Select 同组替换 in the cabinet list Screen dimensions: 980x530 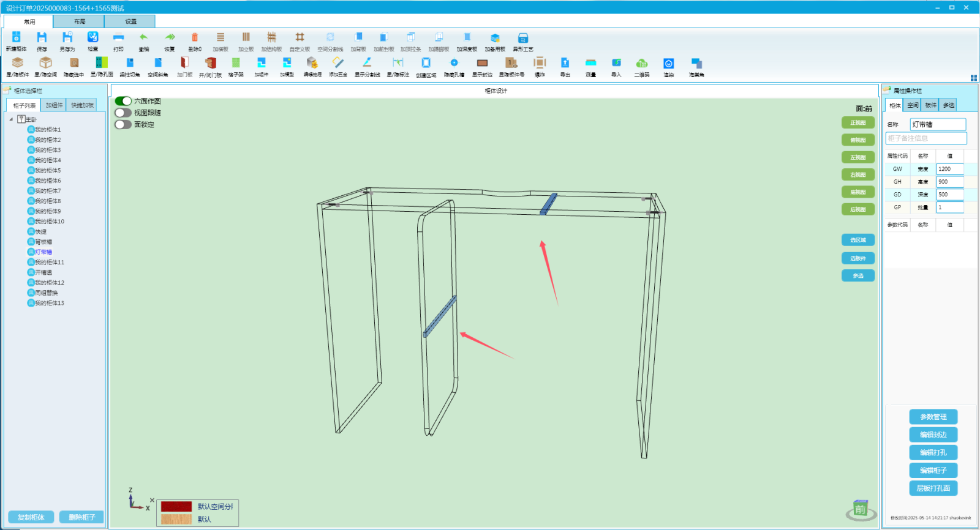tap(46, 293)
